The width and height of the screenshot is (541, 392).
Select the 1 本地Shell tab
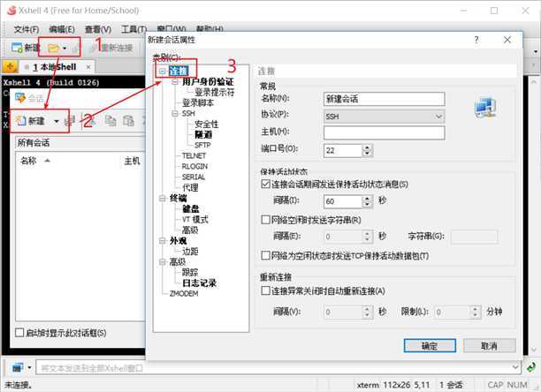coord(55,67)
